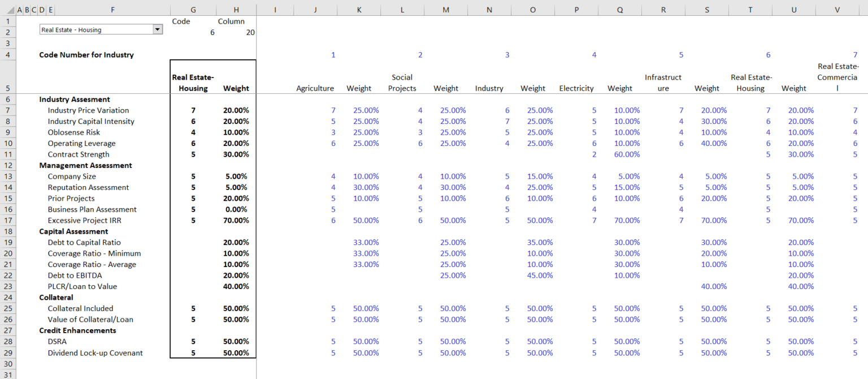Select the Oblosense Risk label cell
The width and height of the screenshot is (868, 379).
(x=70, y=132)
